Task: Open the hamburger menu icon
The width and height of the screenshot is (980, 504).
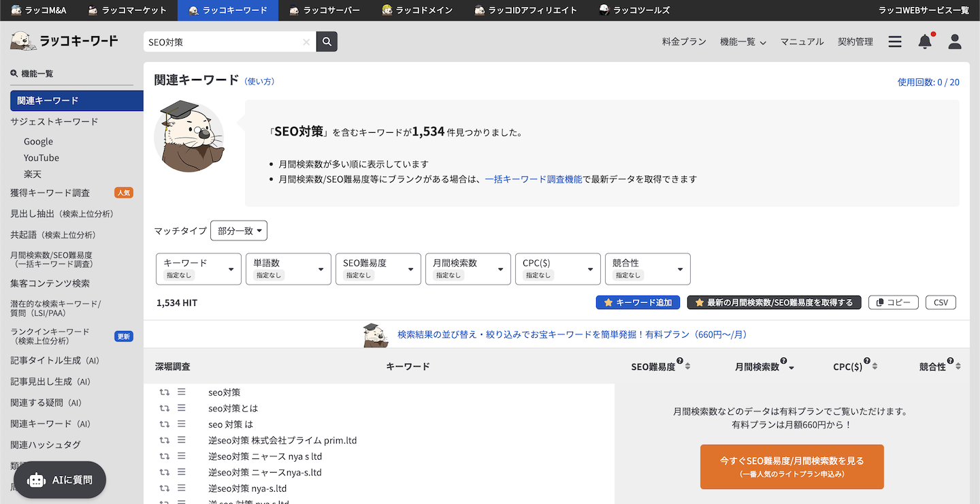Action: (895, 42)
